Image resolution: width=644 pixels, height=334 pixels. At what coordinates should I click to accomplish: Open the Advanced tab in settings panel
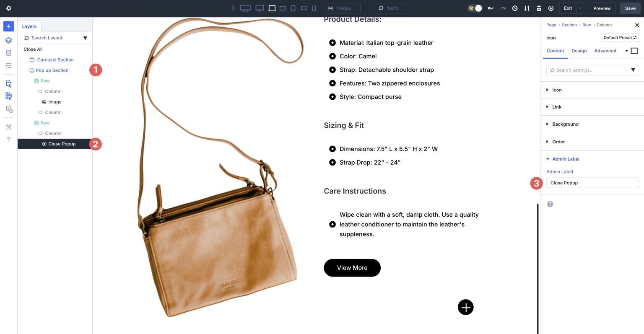(605, 51)
